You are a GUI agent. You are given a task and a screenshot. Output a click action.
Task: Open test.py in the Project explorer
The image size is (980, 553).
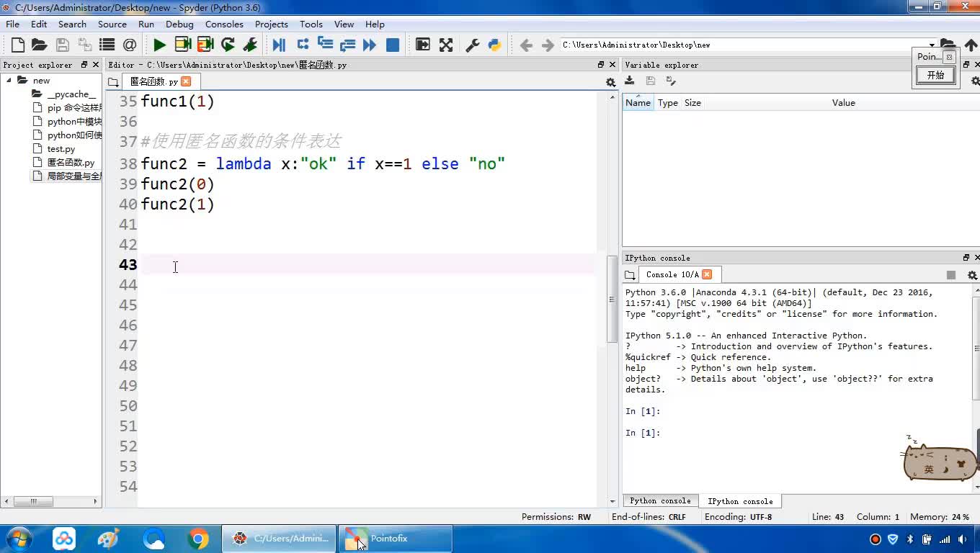click(x=61, y=149)
